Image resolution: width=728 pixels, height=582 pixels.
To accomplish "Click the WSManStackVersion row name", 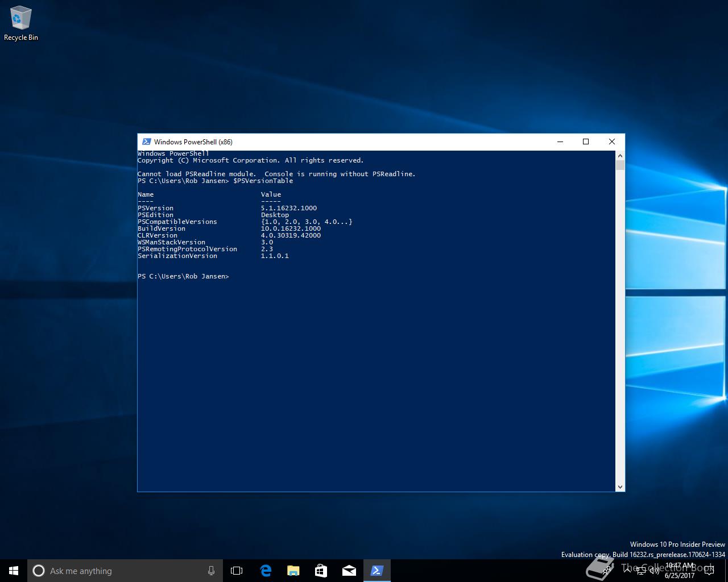I will click(171, 242).
